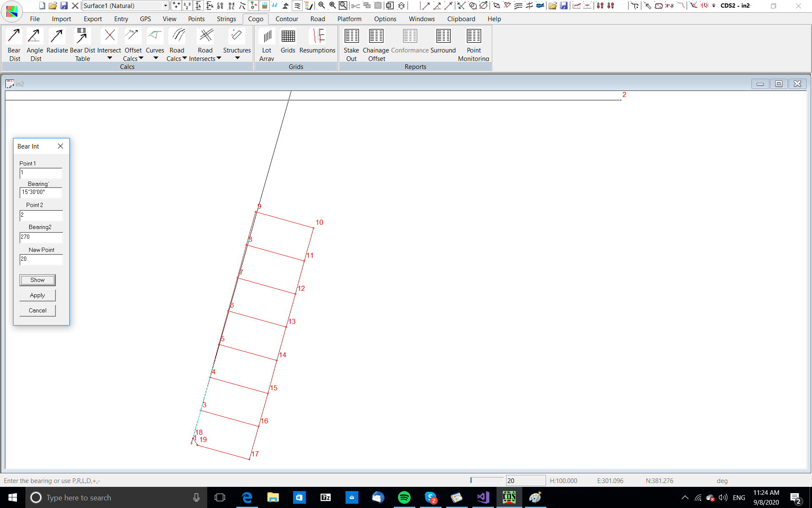Click the Bearing2 input field
This screenshot has width=812, height=508.
41,237
